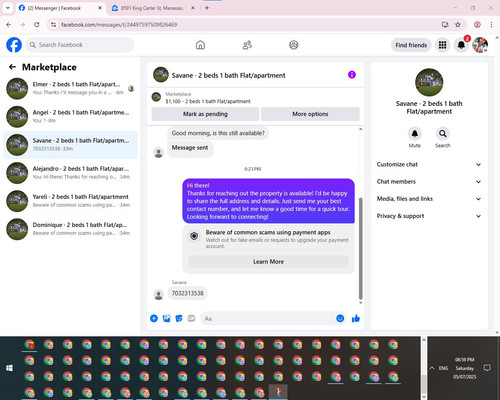Viewport: 500px width, 400px height.
Task: Click the ENG language indicator
Action: pyautogui.click(x=443, y=368)
